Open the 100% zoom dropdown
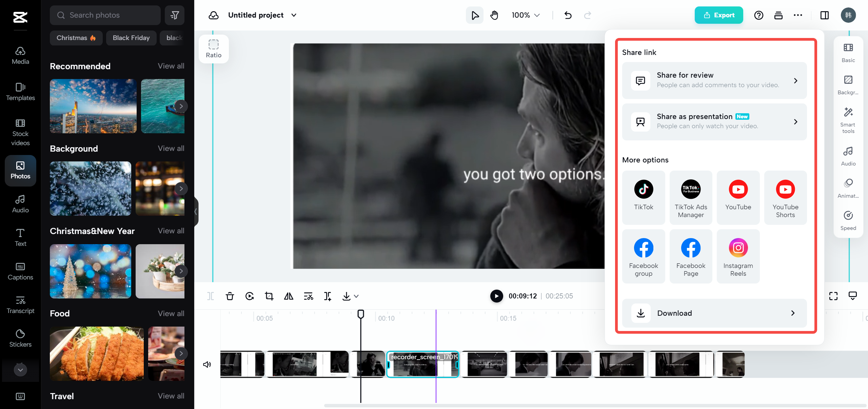The height and width of the screenshot is (409, 868). pos(526,15)
